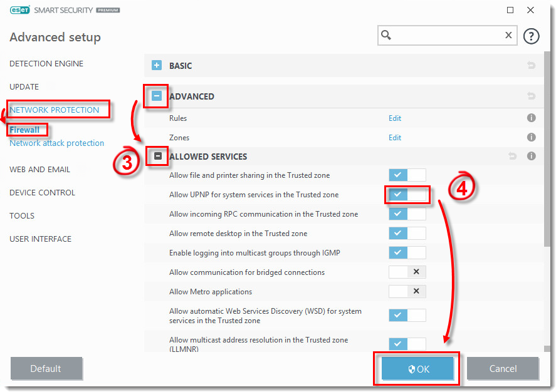556x392 pixels.
Task: Toggle Allow UPNP for system services
Action: 407,194
